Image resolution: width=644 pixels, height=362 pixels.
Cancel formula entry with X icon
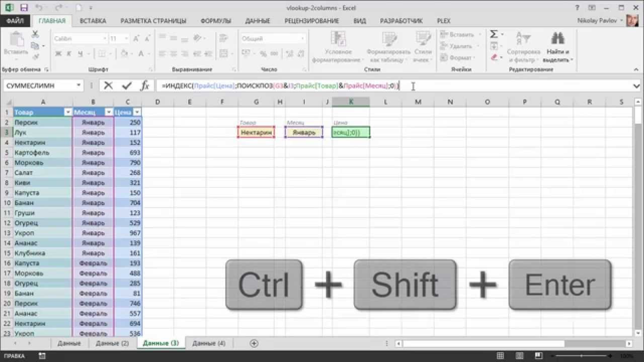click(108, 85)
